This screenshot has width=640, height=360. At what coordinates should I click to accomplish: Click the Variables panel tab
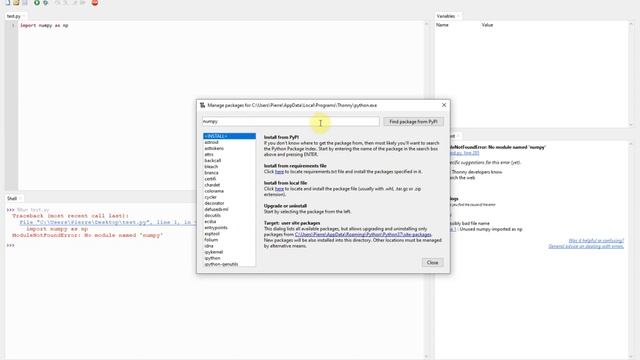(448, 16)
